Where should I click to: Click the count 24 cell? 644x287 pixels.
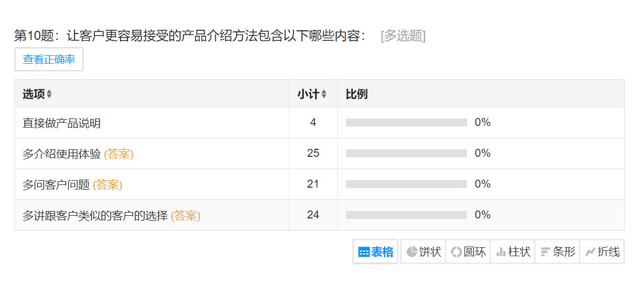[x=313, y=215]
